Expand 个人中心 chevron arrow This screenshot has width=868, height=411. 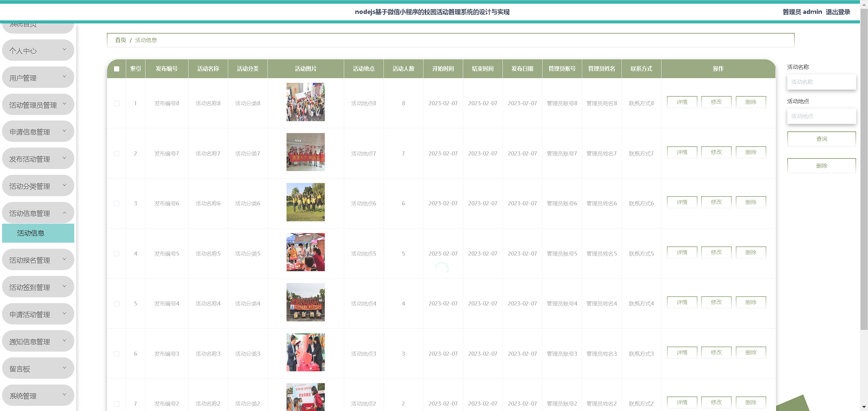coord(64,50)
